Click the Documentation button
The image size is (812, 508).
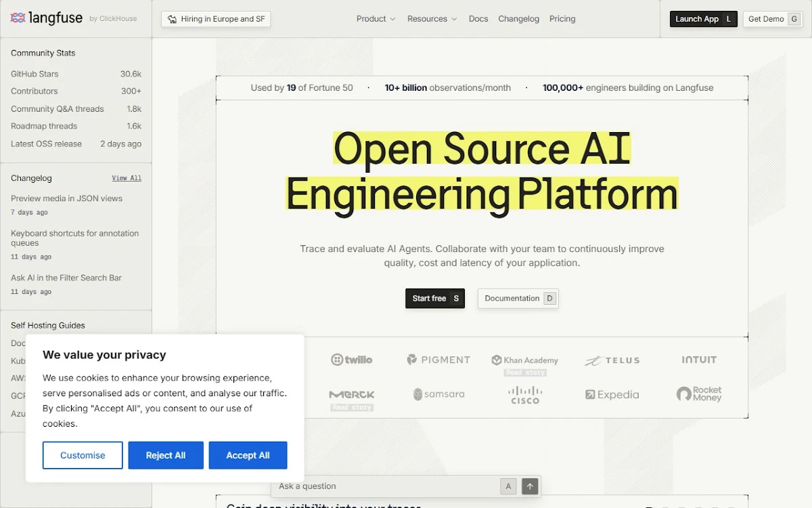point(518,298)
